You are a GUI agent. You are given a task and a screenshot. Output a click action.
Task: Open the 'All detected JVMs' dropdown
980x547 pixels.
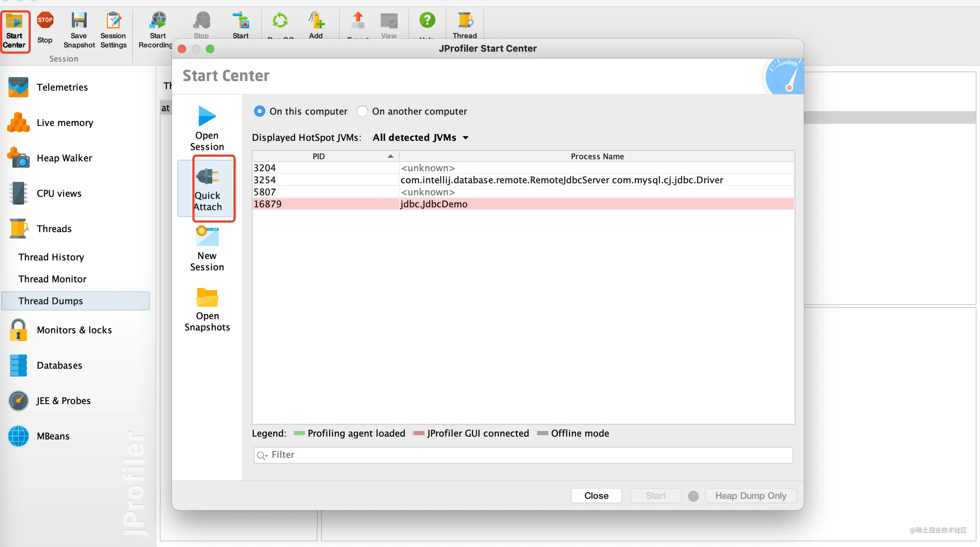click(x=420, y=137)
